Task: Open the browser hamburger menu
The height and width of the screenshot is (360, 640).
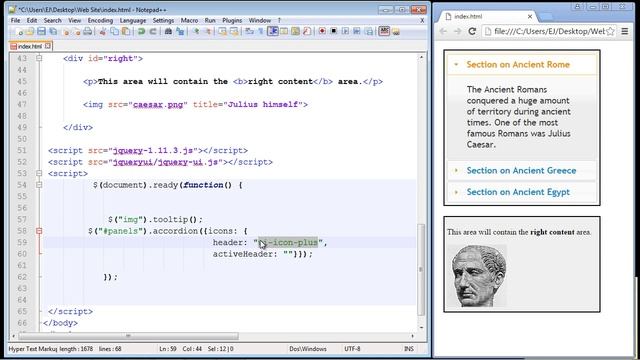Action: pyautogui.click(x=625, y=31)
